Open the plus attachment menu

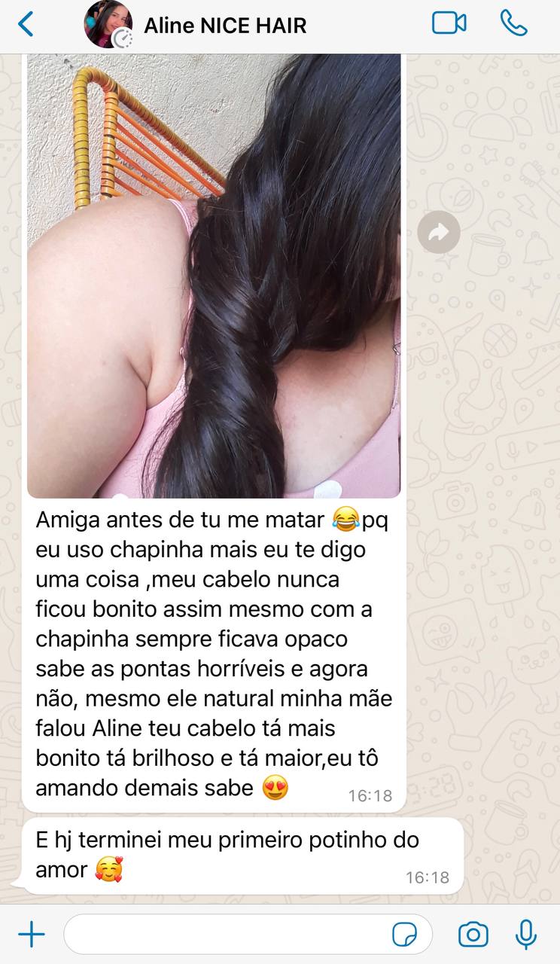(32, 935)
